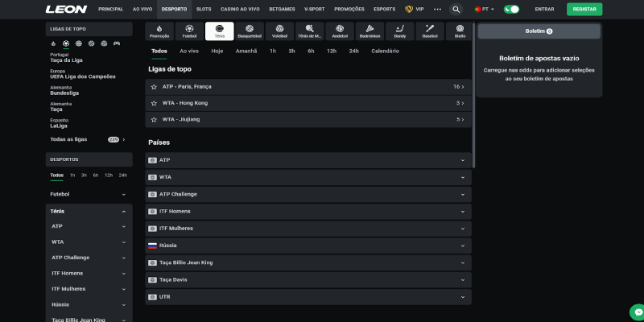The width and height of the screenshot is (644, 322).
Task: Expand ITF Homens in the sidebar
Action: pos(89,273)
